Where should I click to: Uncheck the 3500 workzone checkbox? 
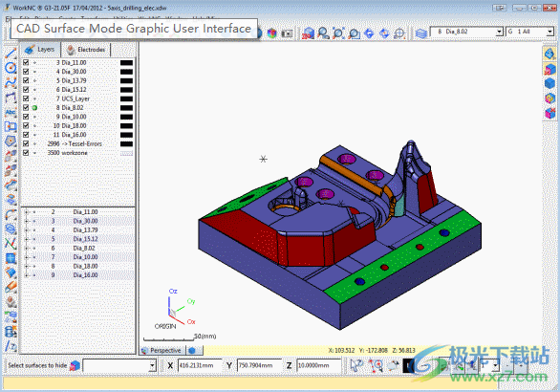coord(26,153)
